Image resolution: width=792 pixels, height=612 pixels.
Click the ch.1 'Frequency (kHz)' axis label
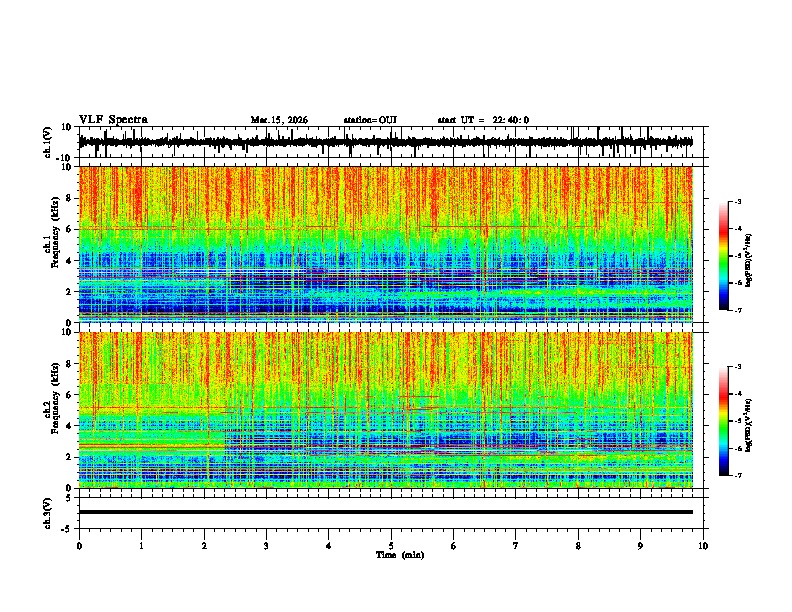pos(55,232)
